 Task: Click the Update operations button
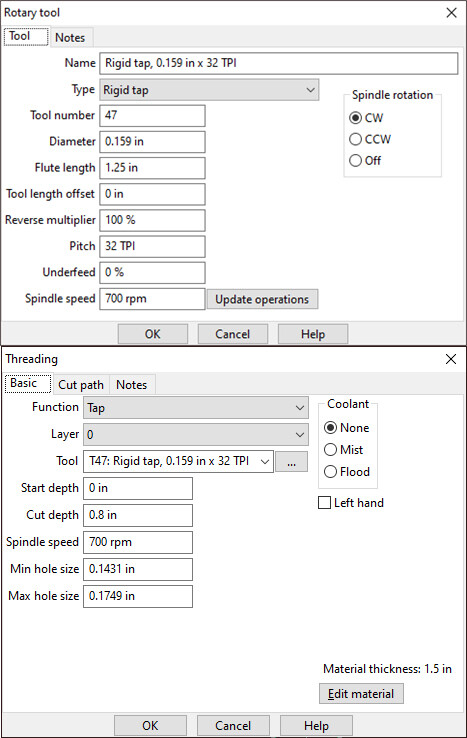(262, 299)
